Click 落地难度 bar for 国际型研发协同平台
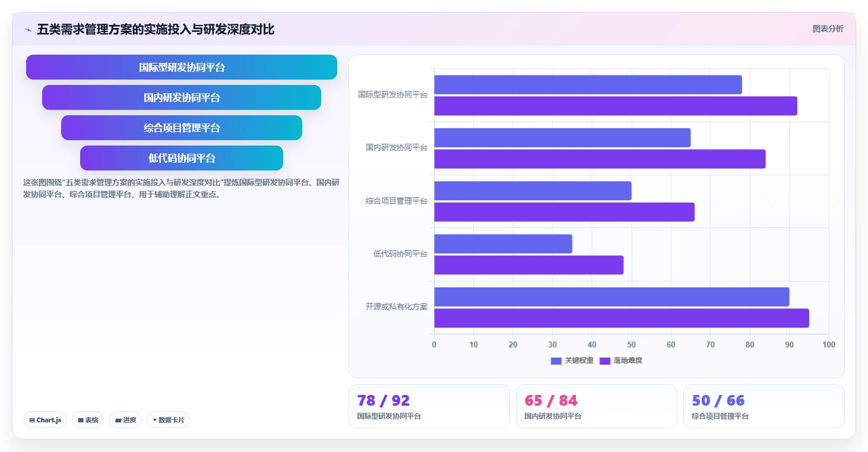The image size is (868, 452). click(x=616, y=106)
